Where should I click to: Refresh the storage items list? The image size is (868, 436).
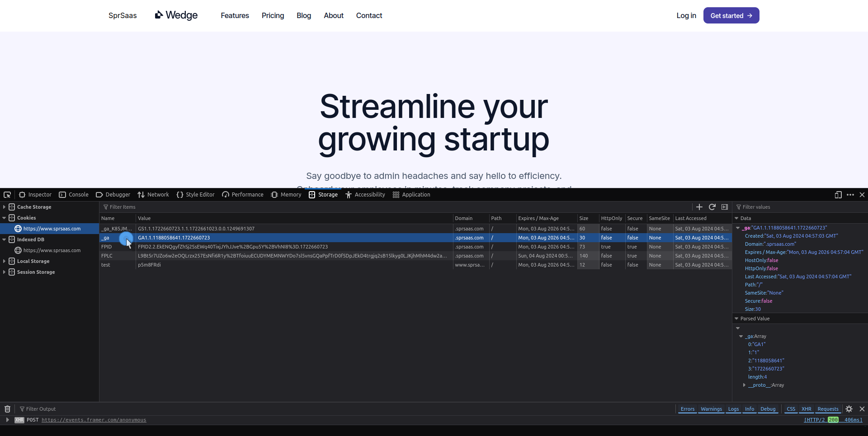click(x=712, y=207)
